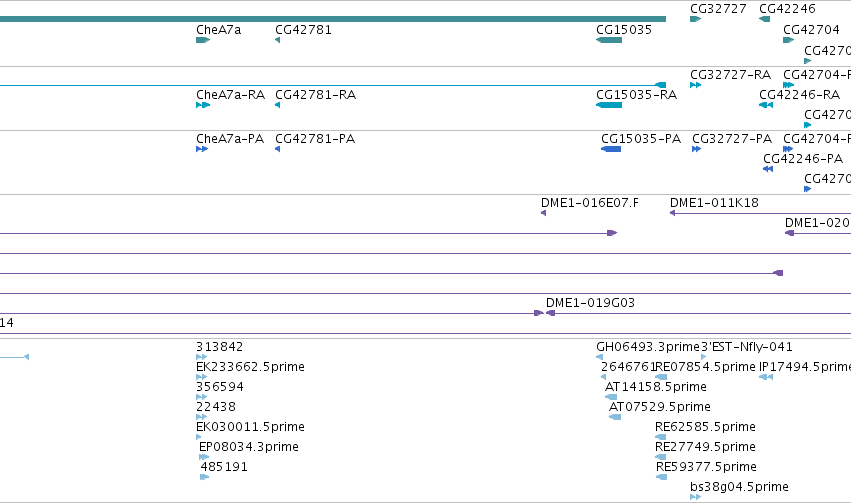Click the CG15035-PA protein glyph
851x503 pixels.
tap(611, 149)
